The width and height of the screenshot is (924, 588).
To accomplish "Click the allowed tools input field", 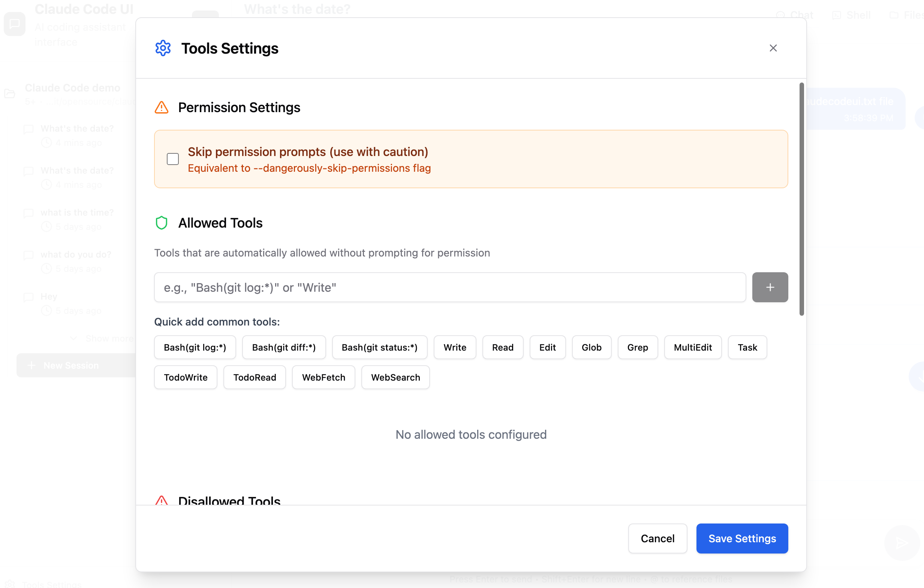I will [x=449, y=287].
